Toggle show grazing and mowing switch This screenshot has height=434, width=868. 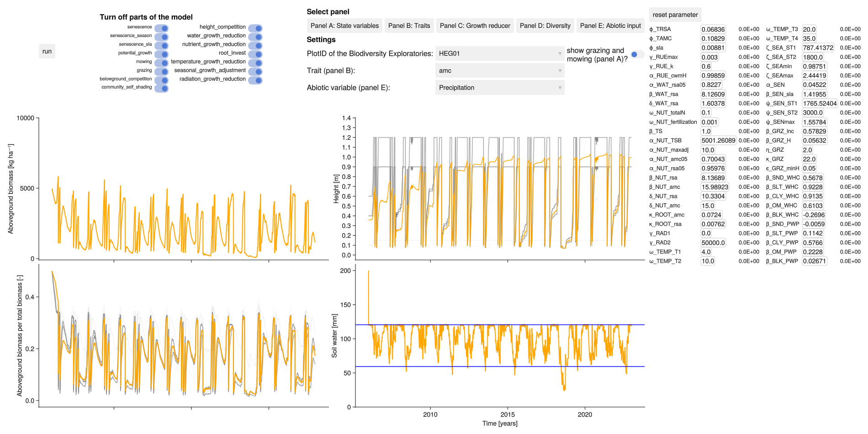click(636, 55)
